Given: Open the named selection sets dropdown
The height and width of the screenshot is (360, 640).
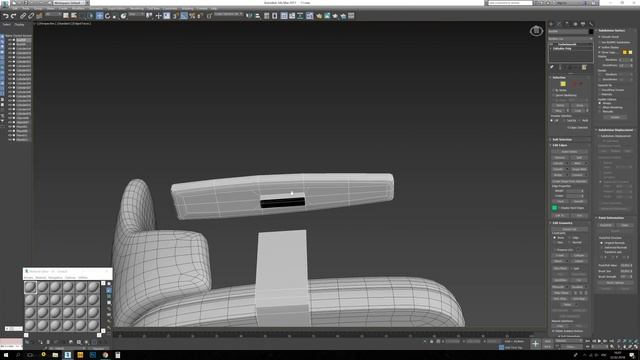Looking at the screenshot, I should pyautogui.click(x=229, y=14).
